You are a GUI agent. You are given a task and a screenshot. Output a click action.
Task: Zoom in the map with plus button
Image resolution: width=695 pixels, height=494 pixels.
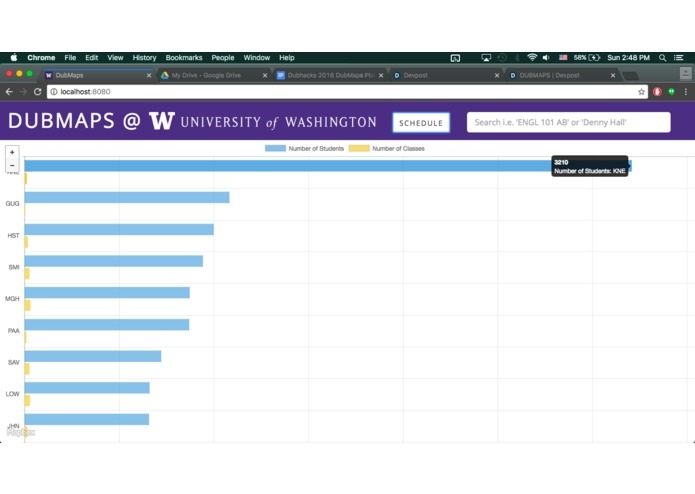[x=12, y=152]
